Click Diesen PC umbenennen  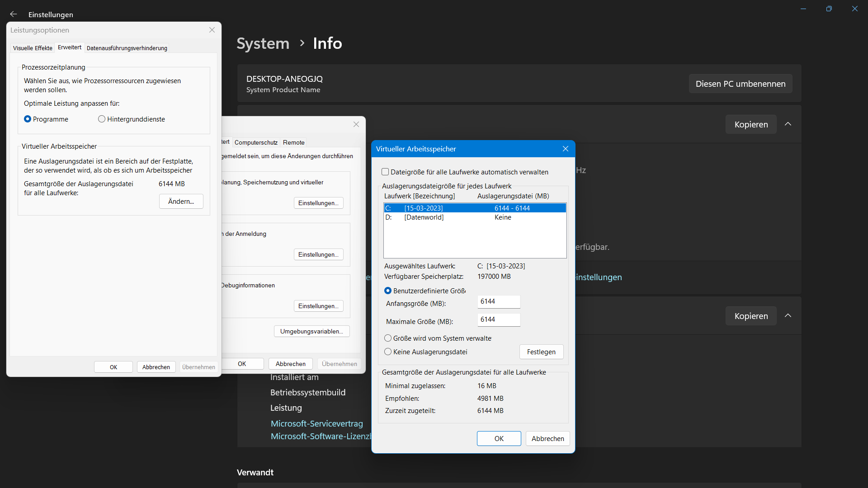click(741, 84)
